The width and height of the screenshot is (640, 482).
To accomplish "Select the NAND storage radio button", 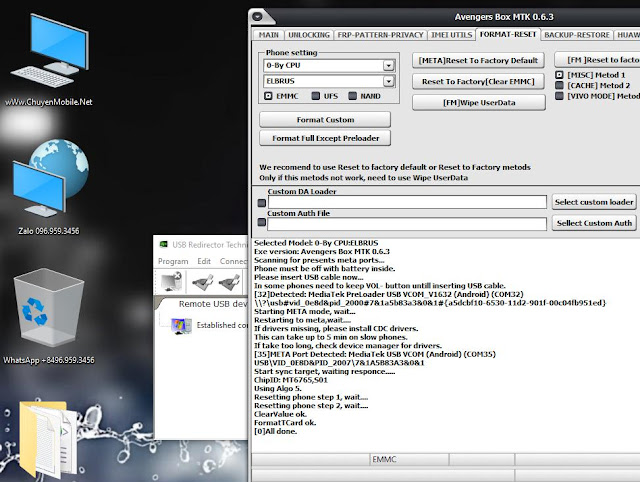I will 353,96.
